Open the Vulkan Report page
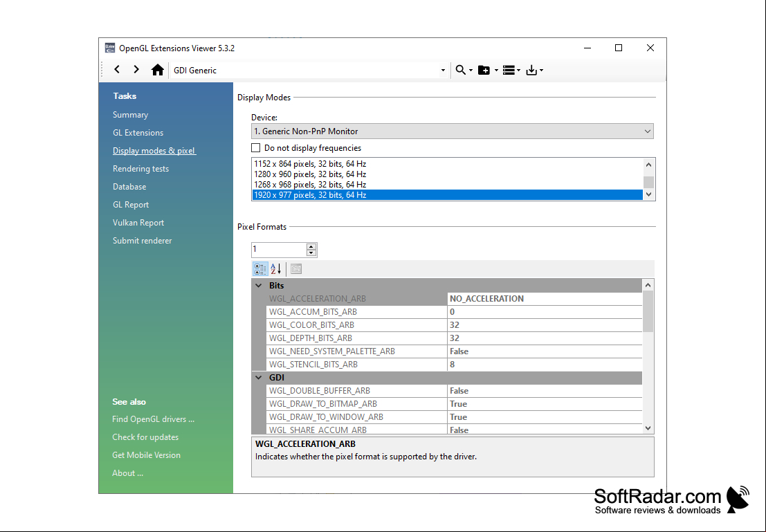This screenshot has height=532, width=766. point(138,223)
